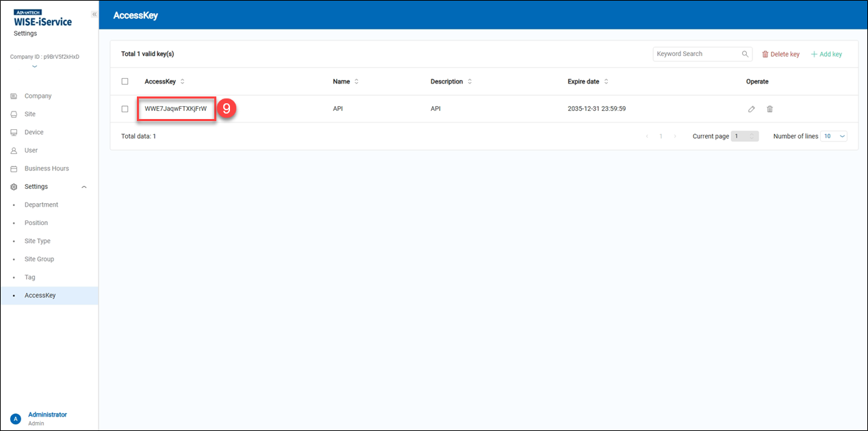Collapse the sidebar with the double-chevron arrow
868x431 pixels.
(94, 14)
